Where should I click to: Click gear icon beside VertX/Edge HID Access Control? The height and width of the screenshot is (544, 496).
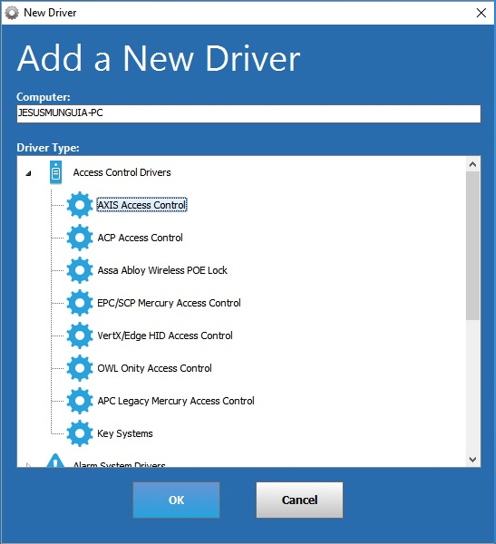click(x=80, y=335)
